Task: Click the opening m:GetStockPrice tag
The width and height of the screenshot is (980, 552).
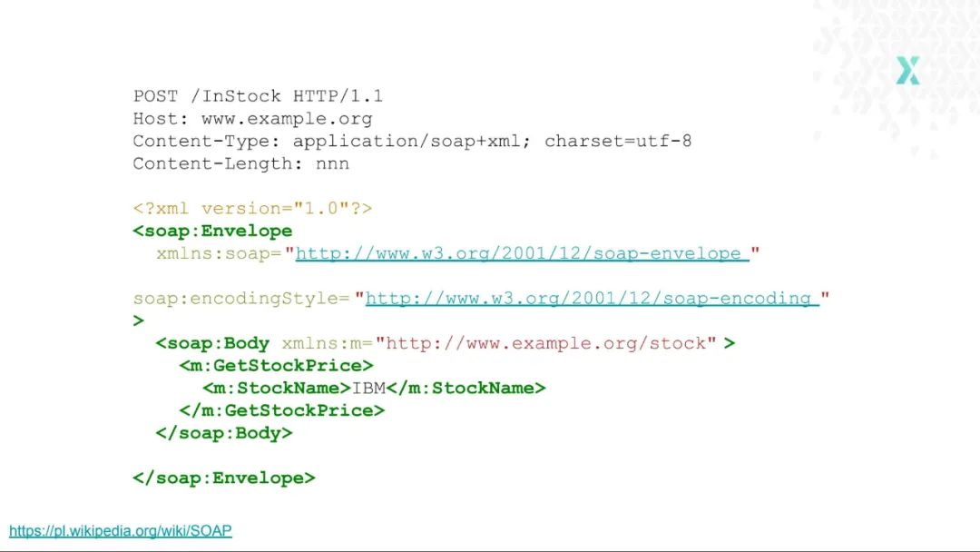Action: tap(276, 366)
